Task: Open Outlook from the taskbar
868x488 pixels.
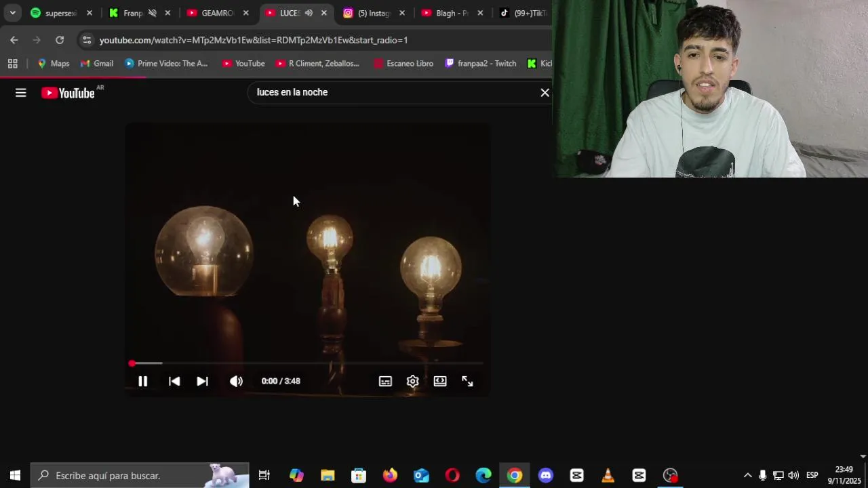Action: tap(421, 475)
